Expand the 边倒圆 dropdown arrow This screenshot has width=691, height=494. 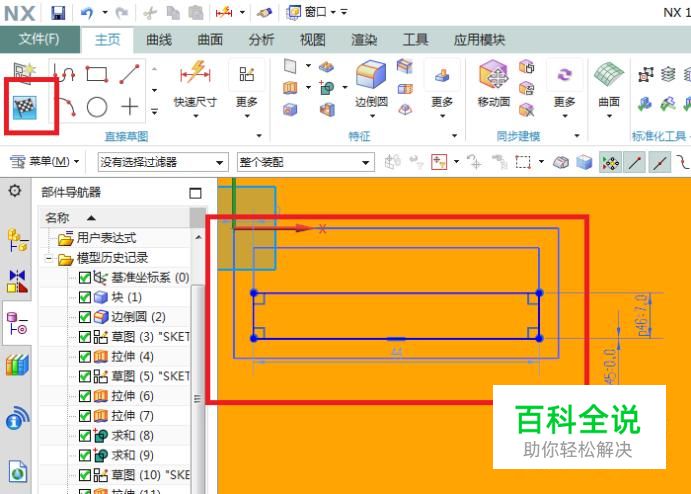372,116
